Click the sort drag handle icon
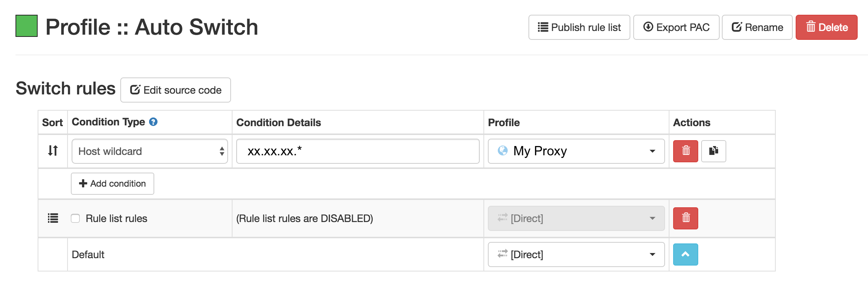This screenshot has height=284, width=868. tap(53, 151)
